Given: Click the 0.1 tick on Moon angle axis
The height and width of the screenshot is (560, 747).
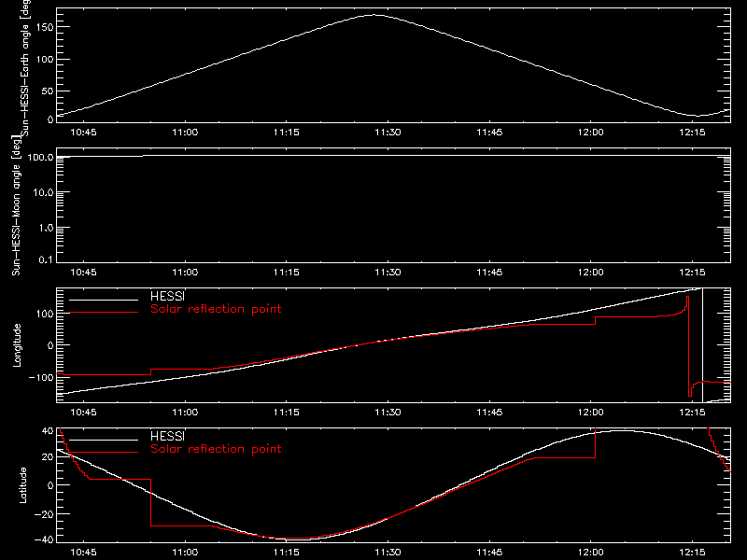Looking at the screenshot, I should coord(46,260).
